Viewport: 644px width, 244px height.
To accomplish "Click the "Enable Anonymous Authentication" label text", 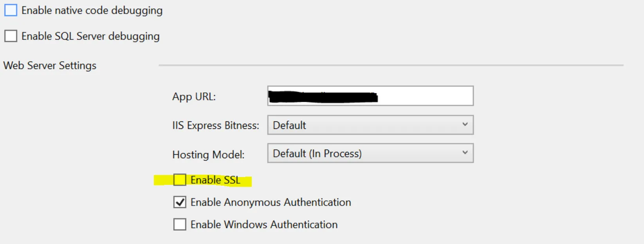I will pos(271,202).
